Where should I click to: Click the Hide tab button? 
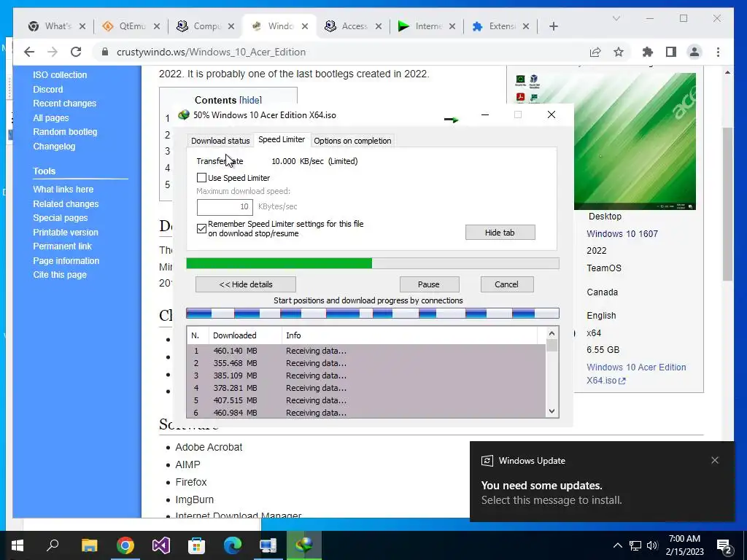[500, 233]
